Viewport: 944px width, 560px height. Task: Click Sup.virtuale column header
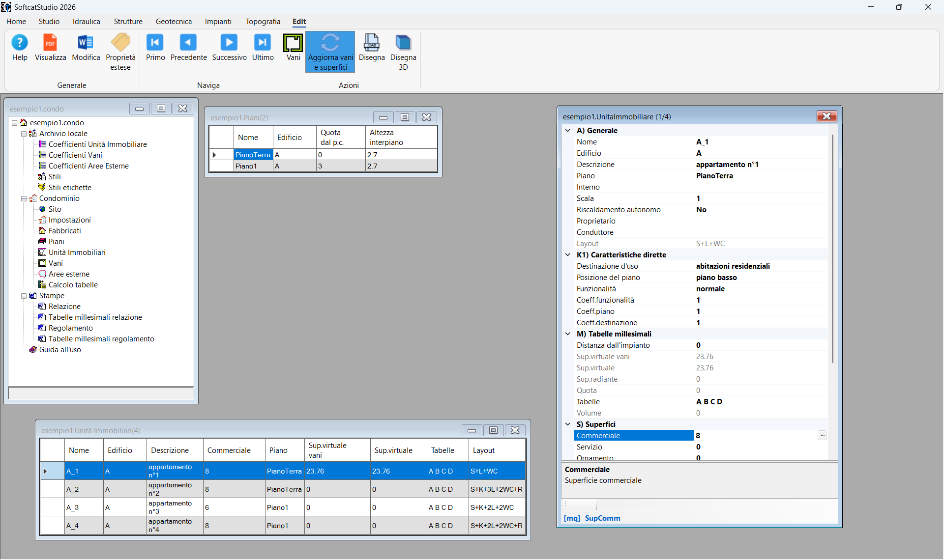click(x=398, y=450)
